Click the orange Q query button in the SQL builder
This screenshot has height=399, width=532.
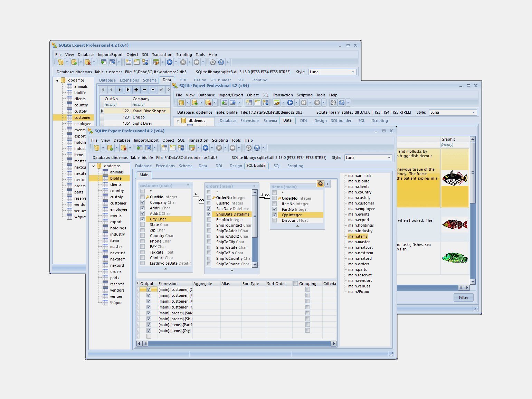pyautogui.click(x=320, y=184)
